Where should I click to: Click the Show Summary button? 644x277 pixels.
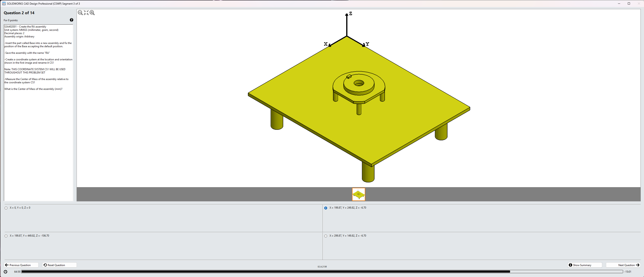(584, 265)
